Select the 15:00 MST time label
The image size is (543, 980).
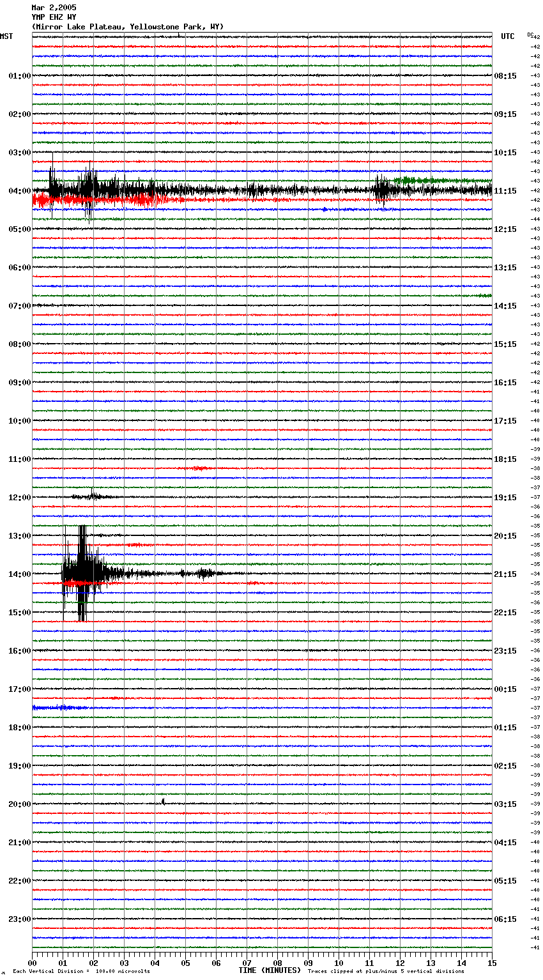pos(20,613)
